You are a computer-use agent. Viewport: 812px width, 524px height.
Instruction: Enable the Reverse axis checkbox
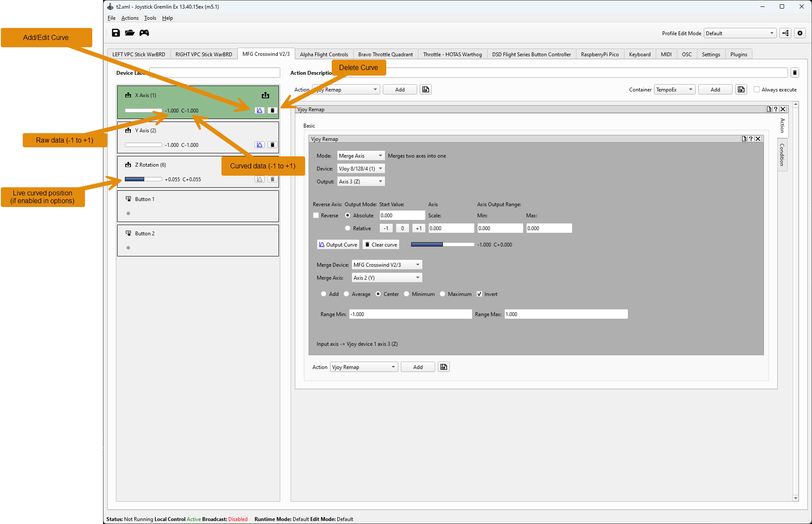pyautogui.click(x=316, y=215)
